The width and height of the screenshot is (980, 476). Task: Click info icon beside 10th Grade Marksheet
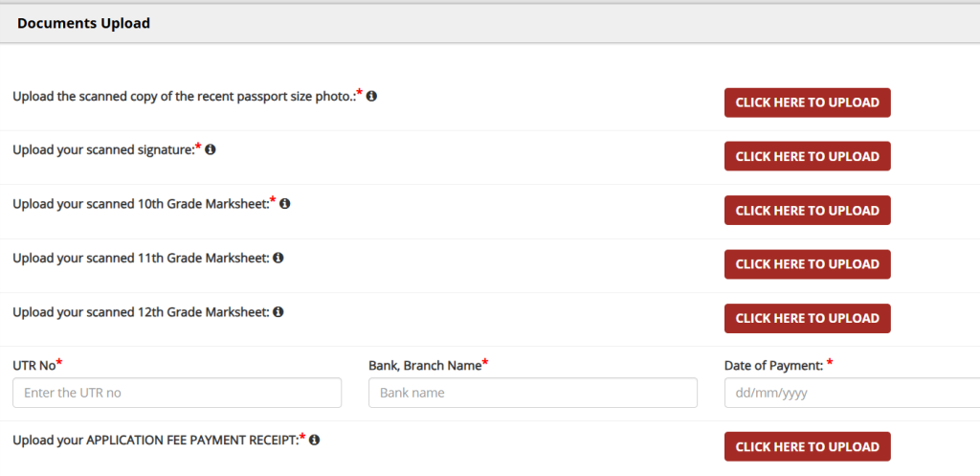pos(285,203)
